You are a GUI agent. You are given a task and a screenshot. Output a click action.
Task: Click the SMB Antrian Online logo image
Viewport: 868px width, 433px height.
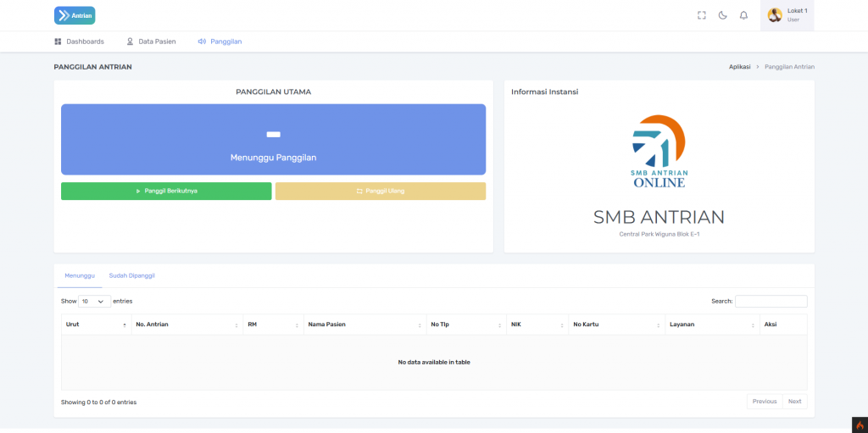[659, 151]
